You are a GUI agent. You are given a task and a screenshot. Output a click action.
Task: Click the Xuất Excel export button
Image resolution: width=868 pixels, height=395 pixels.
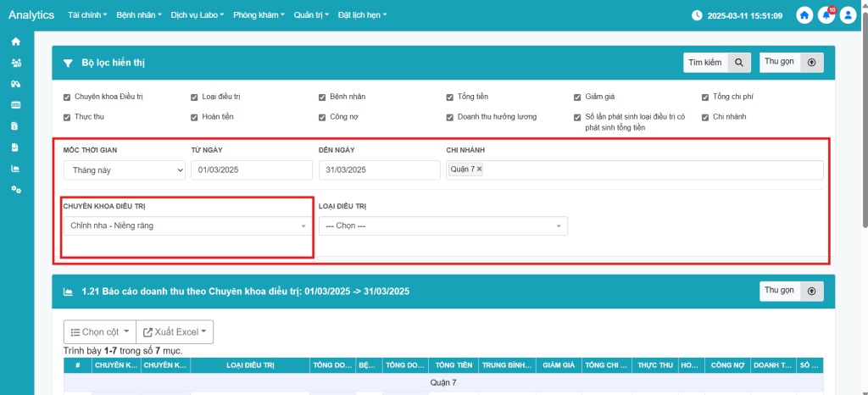(176, 332)
